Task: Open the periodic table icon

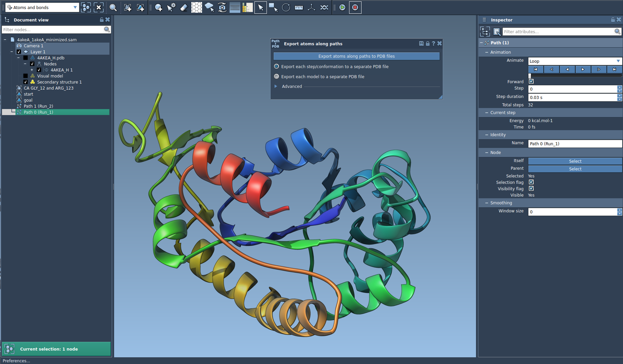Action: coord(247,7)
